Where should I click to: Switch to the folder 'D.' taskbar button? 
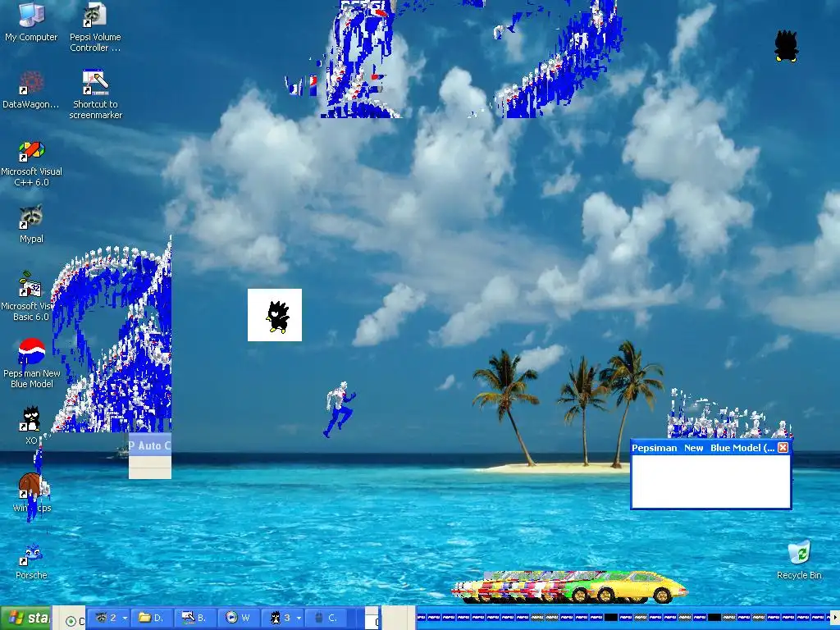(152, 619)
